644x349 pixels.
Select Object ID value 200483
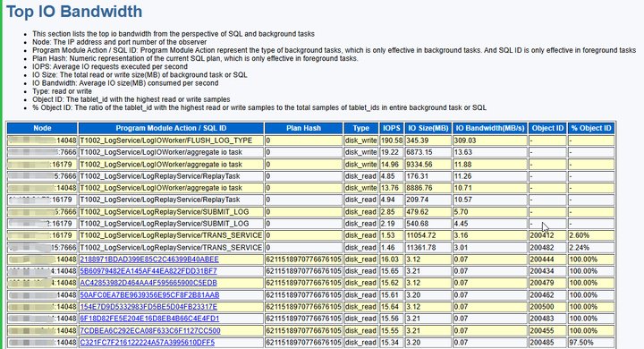(542, 319)
